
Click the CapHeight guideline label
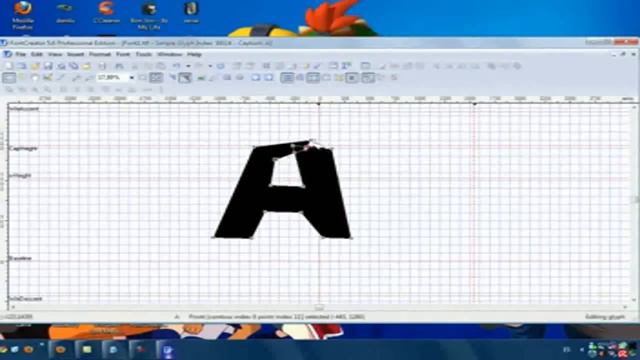coord(23,148)
